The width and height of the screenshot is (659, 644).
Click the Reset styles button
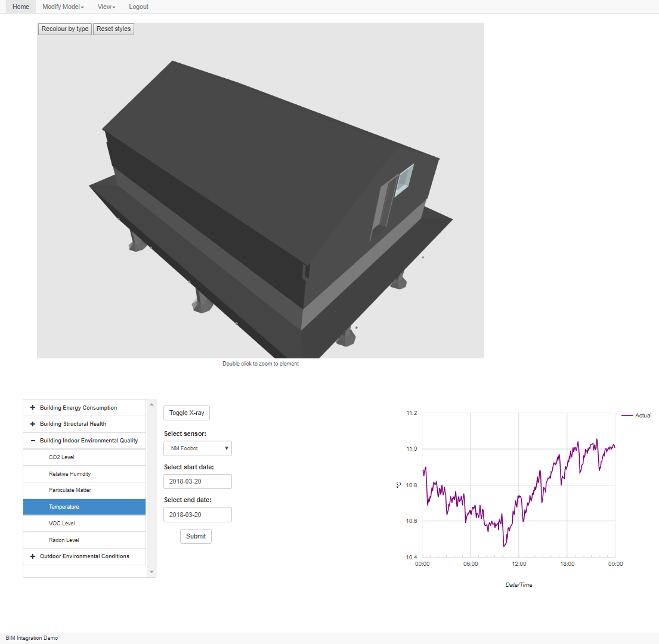pyautogui.click(x=113, y=29)
